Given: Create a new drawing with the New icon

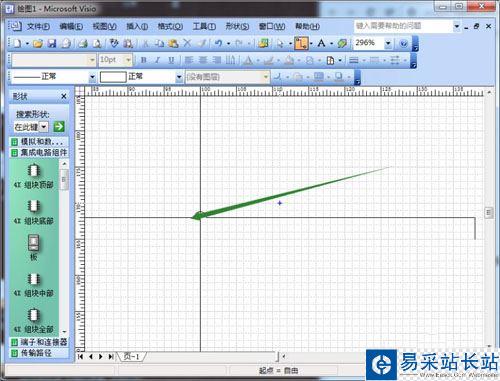Looking at the screenshot, I should coord(17,43).
